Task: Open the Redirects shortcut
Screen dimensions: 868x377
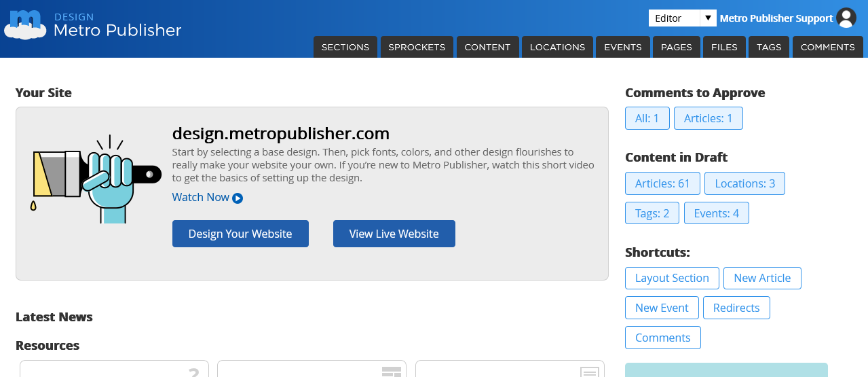Action: (736, 308)
